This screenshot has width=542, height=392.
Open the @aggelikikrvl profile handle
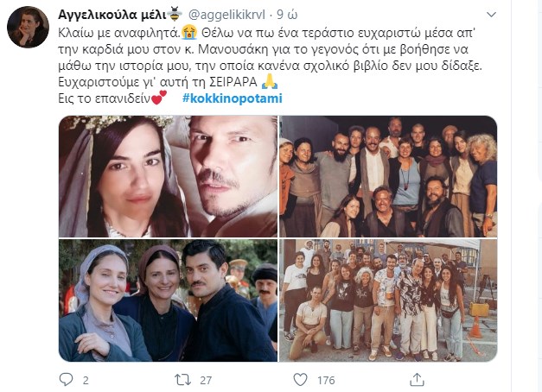(226, 15)
